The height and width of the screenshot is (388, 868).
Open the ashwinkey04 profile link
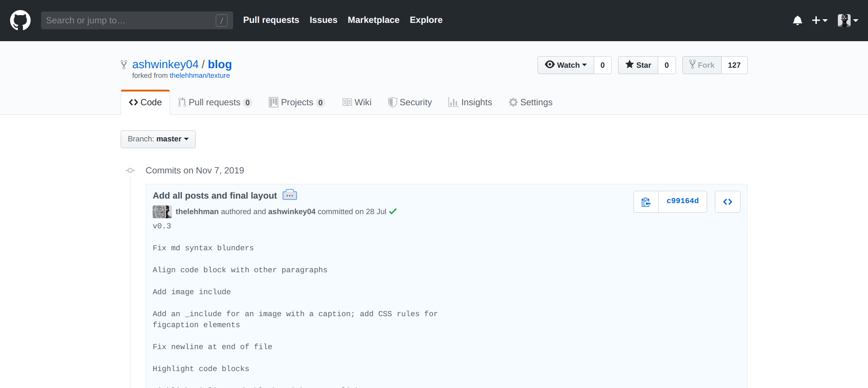tap(165, 65)
